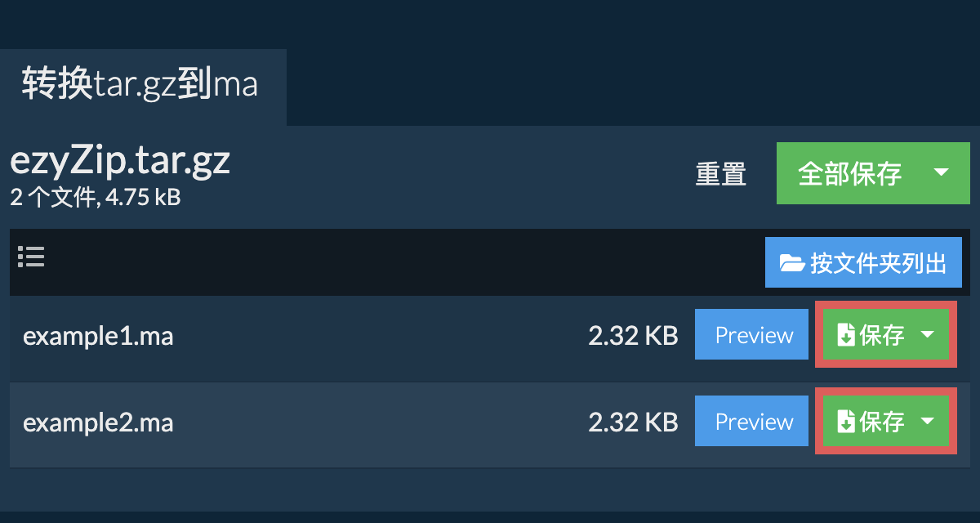Open save options dropdown for example2.ma
The image size is (980, 523).
(928, 422)
